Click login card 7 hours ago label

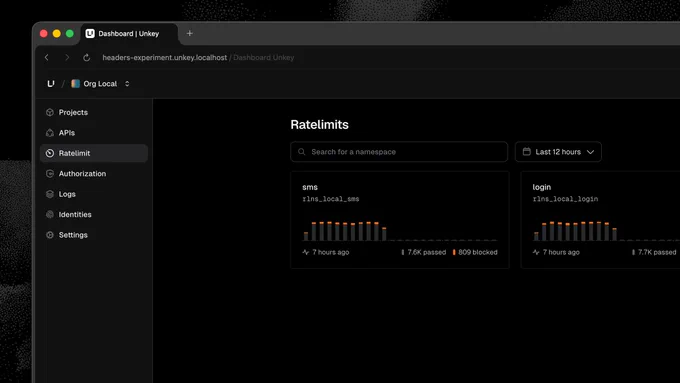[x=561, y=252]
